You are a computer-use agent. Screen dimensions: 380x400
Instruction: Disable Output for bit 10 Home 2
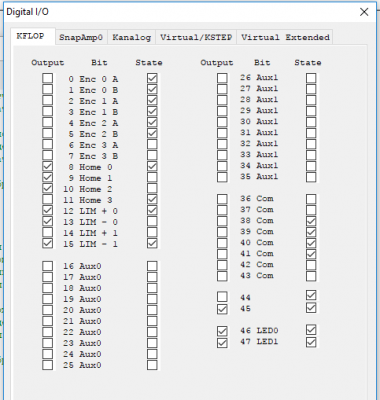click(48, 188)
